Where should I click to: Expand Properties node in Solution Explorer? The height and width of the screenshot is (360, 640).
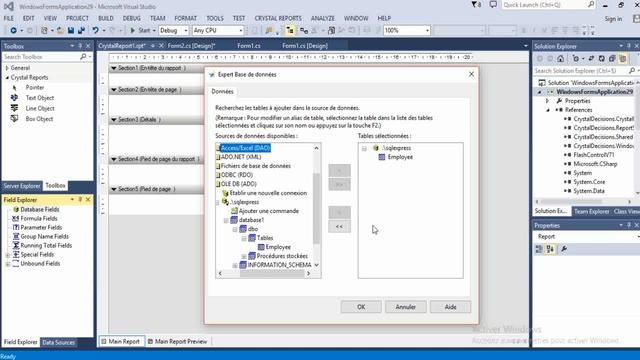[x=548, y=101]
